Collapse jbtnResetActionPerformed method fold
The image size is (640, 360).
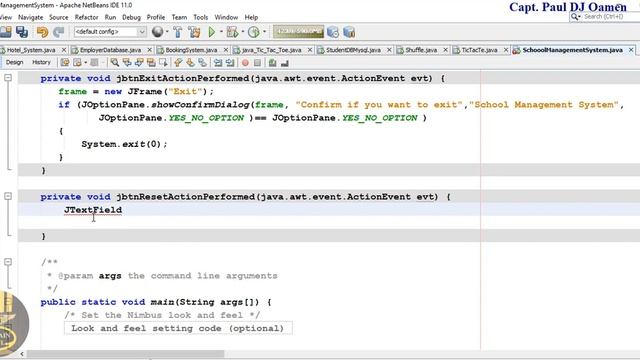(x=8, y=196)
